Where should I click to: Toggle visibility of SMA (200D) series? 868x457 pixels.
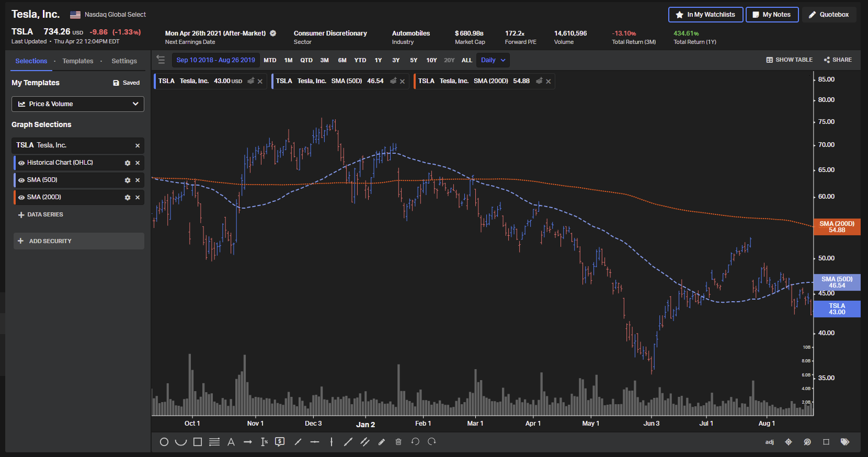coord(21,197)
